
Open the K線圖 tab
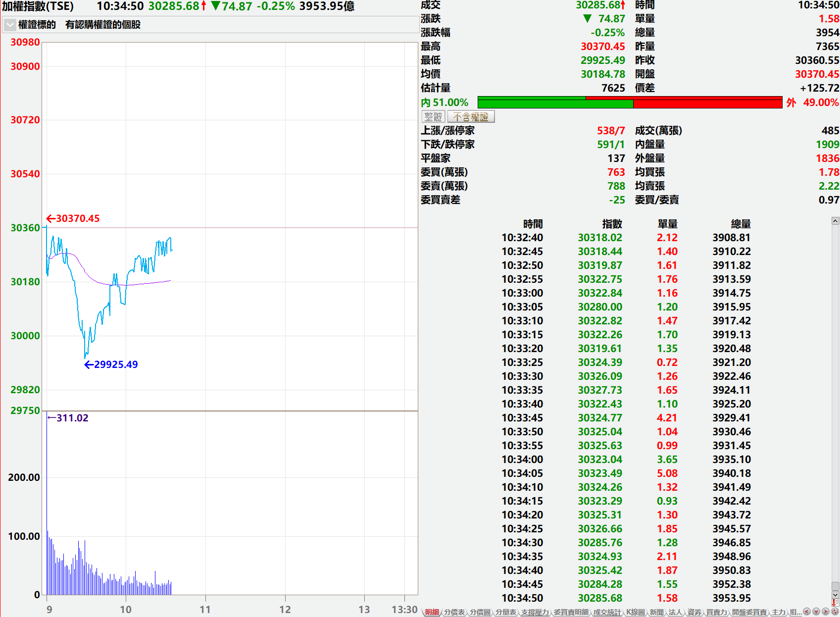635,612
